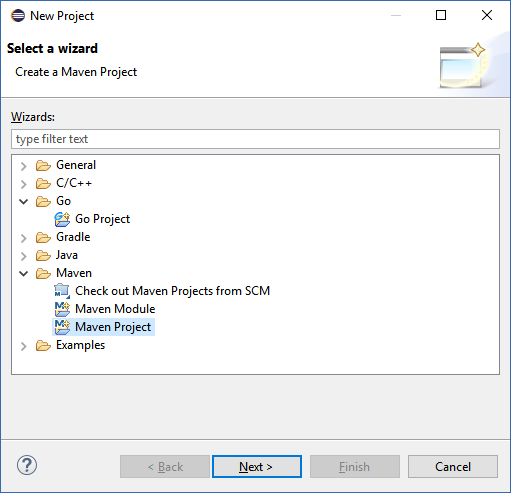Click the Examples folder icon

[43, 345]
